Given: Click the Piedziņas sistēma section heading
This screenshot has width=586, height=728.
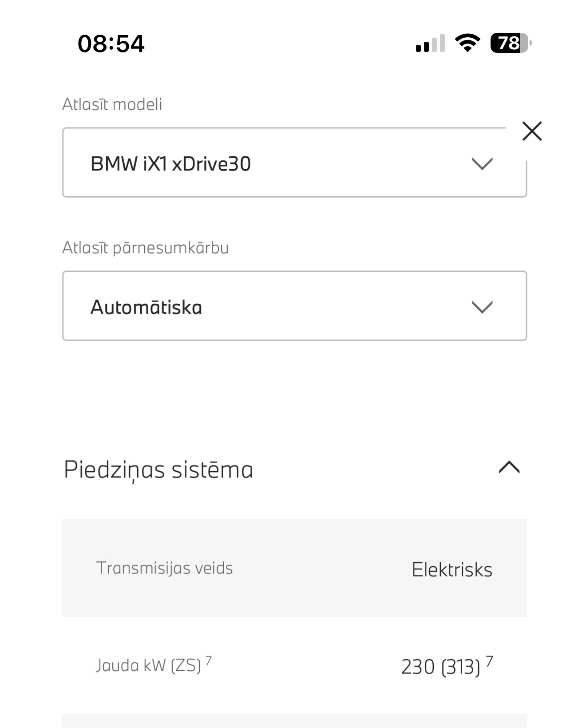Looking at the screenshot, I should 158,469.
